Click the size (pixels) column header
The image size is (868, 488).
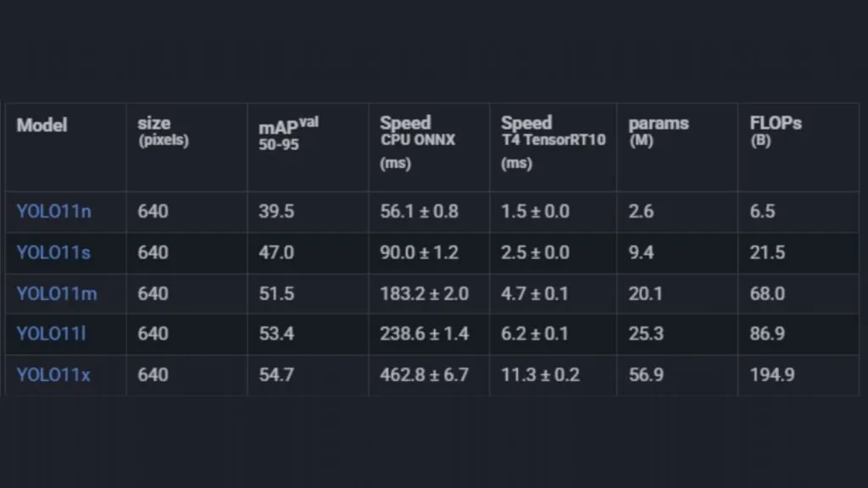coord(163,131)
